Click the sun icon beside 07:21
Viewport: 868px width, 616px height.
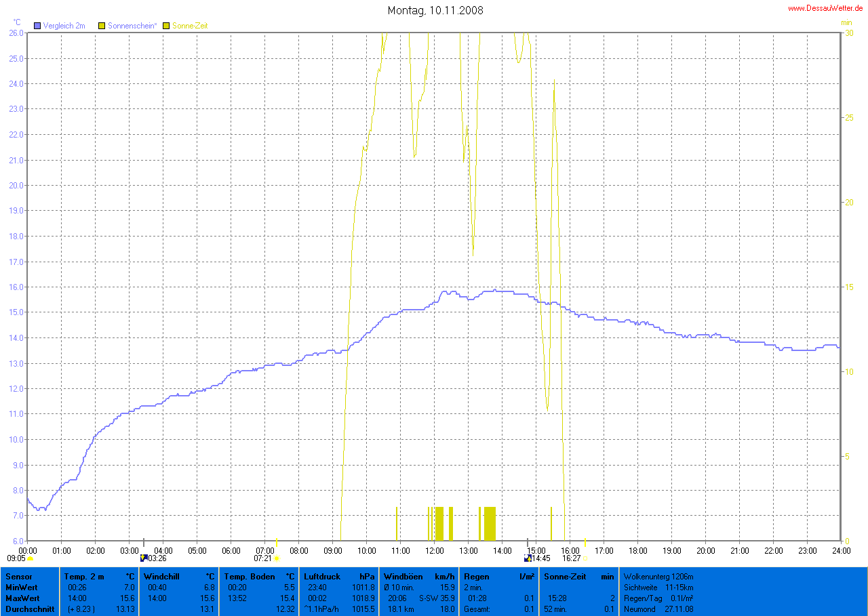(277, 559)
